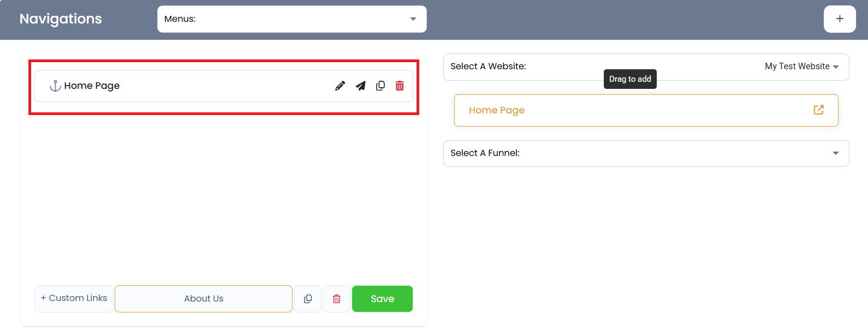The image size is (868, 331).
Task: Select the orange Home Page draggable card
Action: pos(628,111)
